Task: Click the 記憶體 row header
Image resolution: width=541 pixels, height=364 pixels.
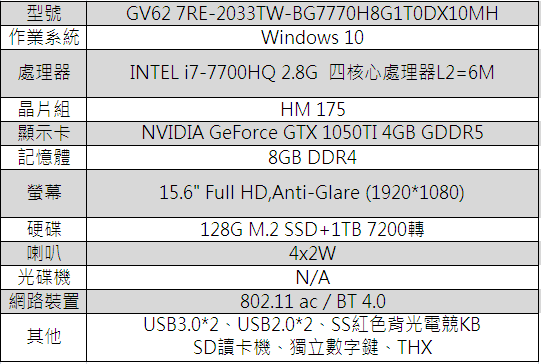Action: pos(44,157)
